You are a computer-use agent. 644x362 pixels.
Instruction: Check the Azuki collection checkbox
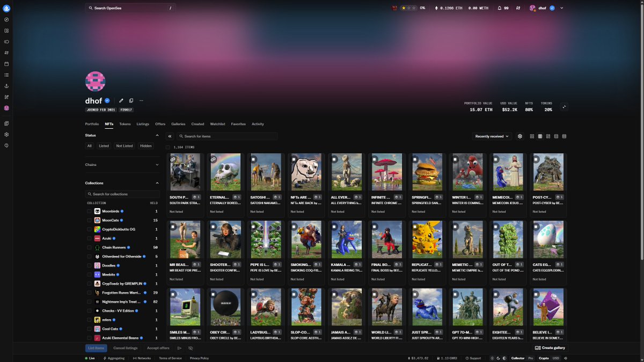click(90, 238)
